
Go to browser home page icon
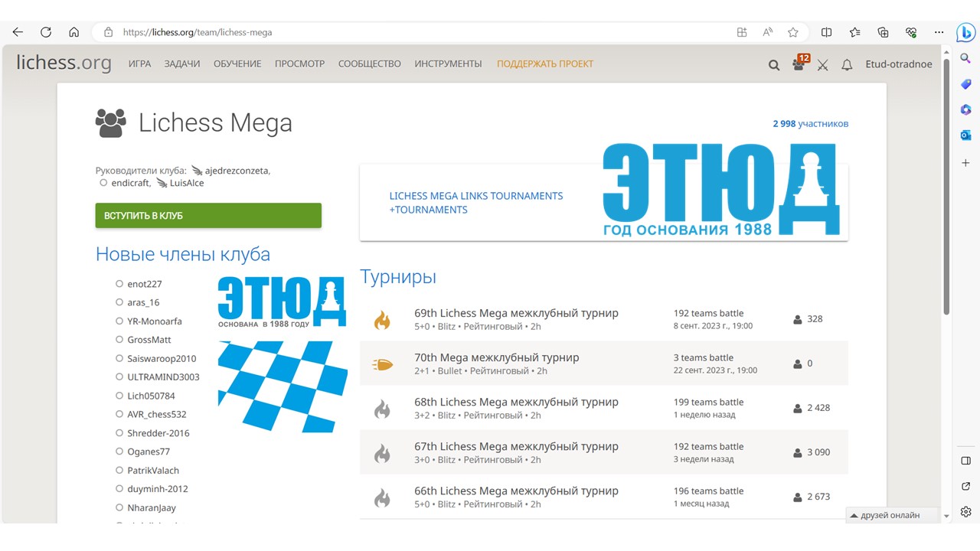[73, 32]
